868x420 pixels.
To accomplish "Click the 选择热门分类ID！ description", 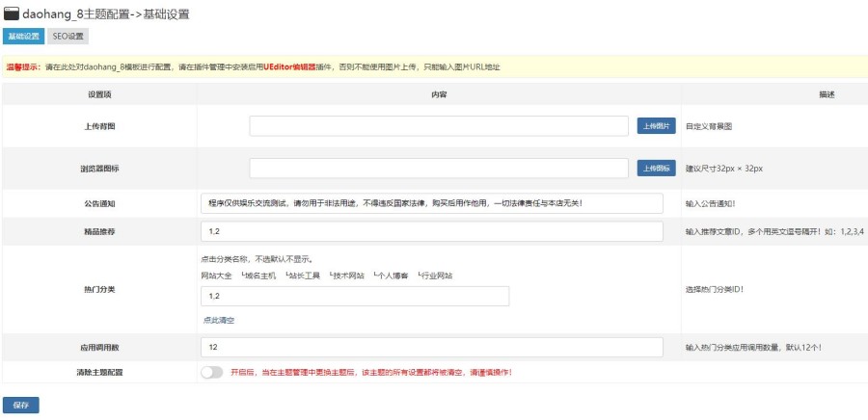I will (x=715, y=290).
